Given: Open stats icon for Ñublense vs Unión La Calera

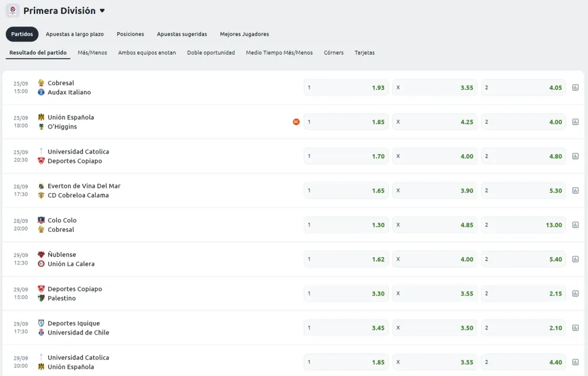Looking at the screenshot, I should pyautogui.click(x=575, y=259).
